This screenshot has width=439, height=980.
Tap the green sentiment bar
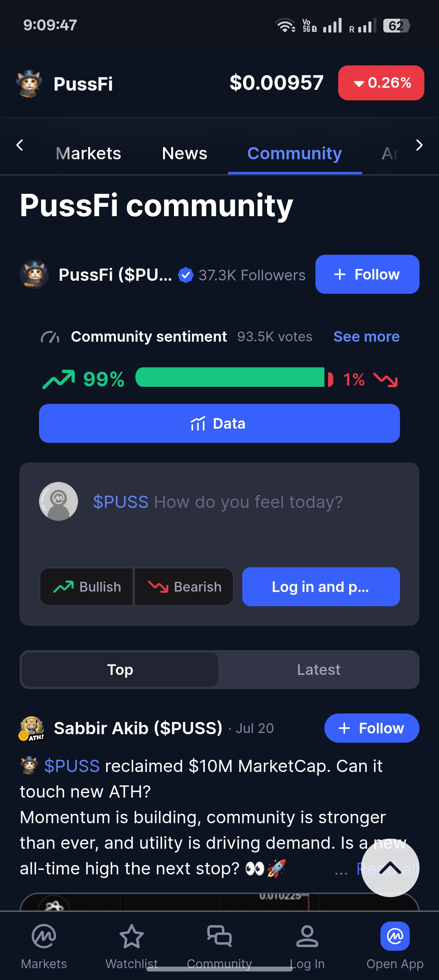pos(230,377)
